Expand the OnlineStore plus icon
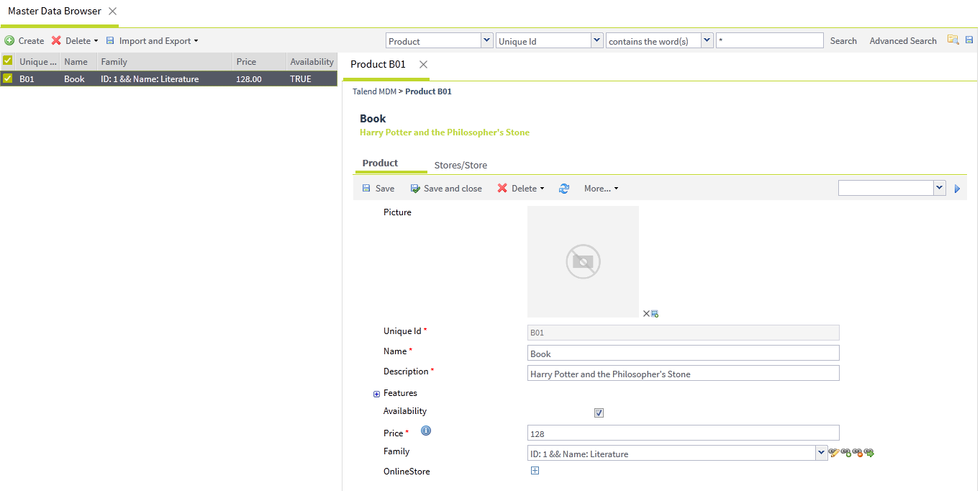The height and width of the screenshot is (491, 980). coord(535,471)
